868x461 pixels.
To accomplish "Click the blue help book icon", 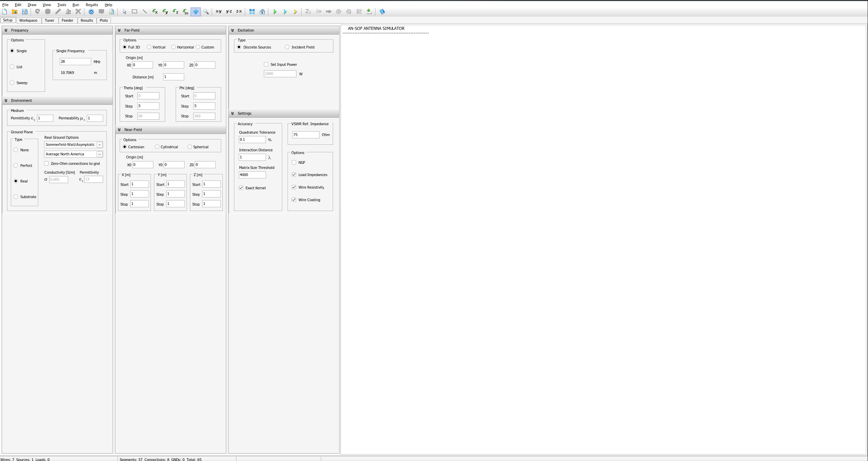I will coord(382,12).
